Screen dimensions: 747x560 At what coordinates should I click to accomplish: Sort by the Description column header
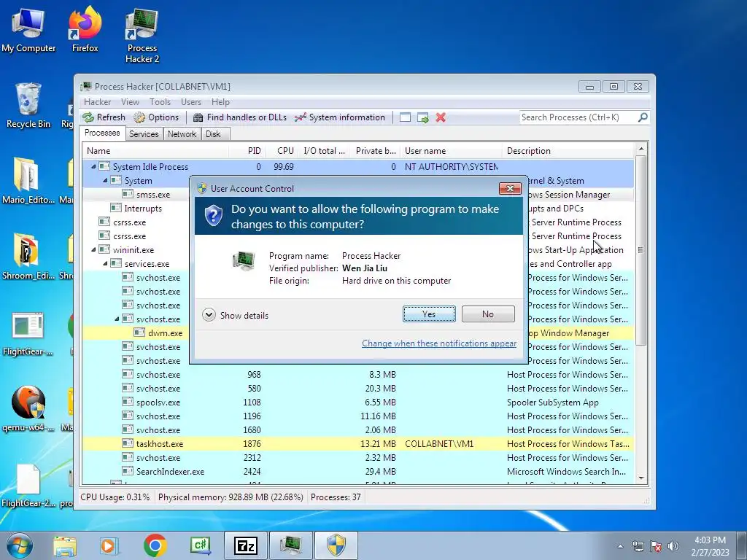[568, 151]
